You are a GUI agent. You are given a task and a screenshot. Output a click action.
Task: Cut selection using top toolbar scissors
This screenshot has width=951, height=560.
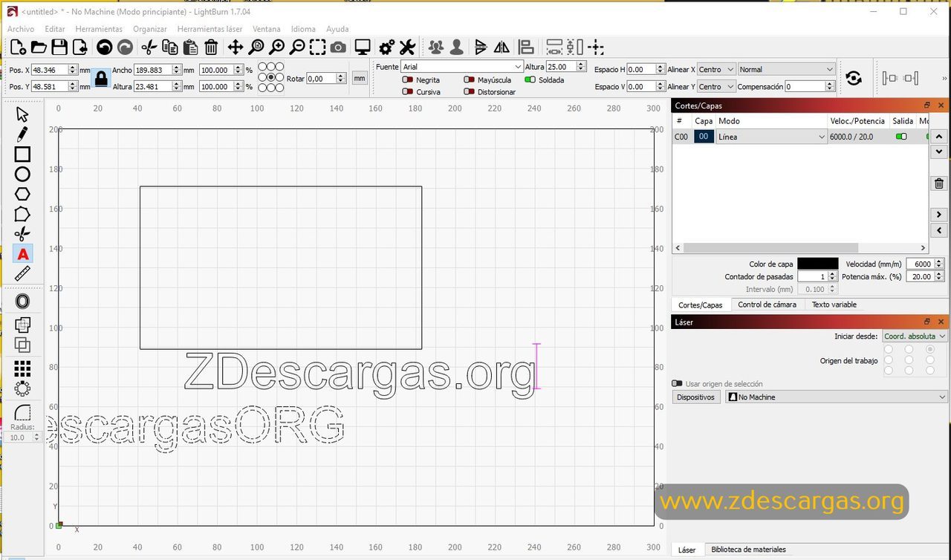[x=149, y=48]
